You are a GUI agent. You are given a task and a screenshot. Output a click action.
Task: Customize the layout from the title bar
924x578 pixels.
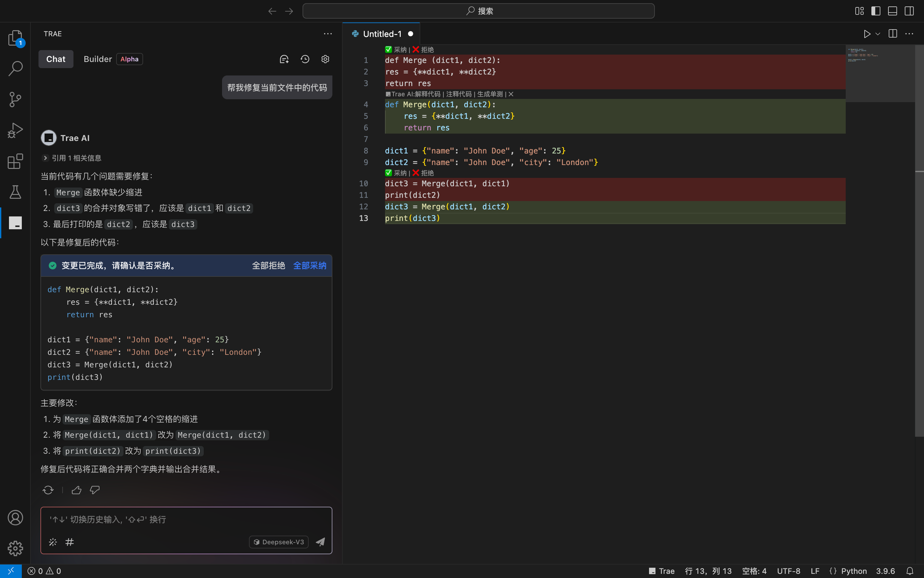(x=859, y=11)
